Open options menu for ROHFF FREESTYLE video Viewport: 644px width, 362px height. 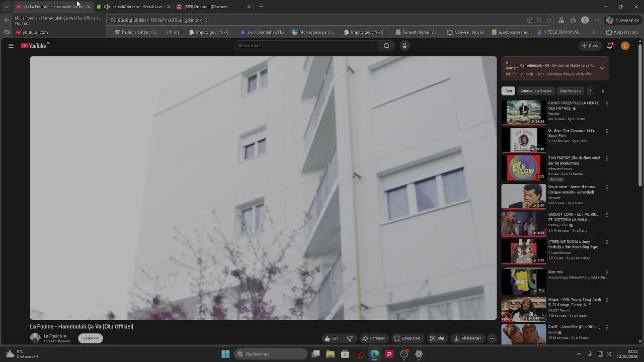click(x=607, y=104)
